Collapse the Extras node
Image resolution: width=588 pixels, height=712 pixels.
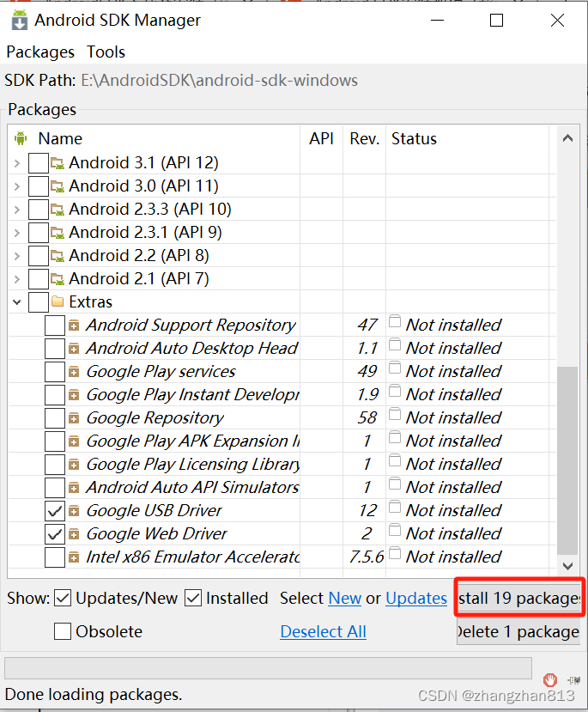coord(17,302)
